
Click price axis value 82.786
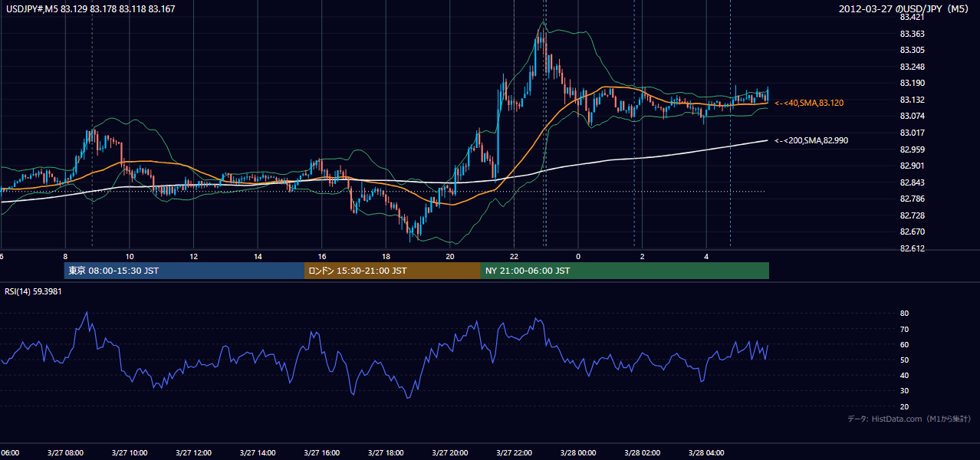pos(913,199)
